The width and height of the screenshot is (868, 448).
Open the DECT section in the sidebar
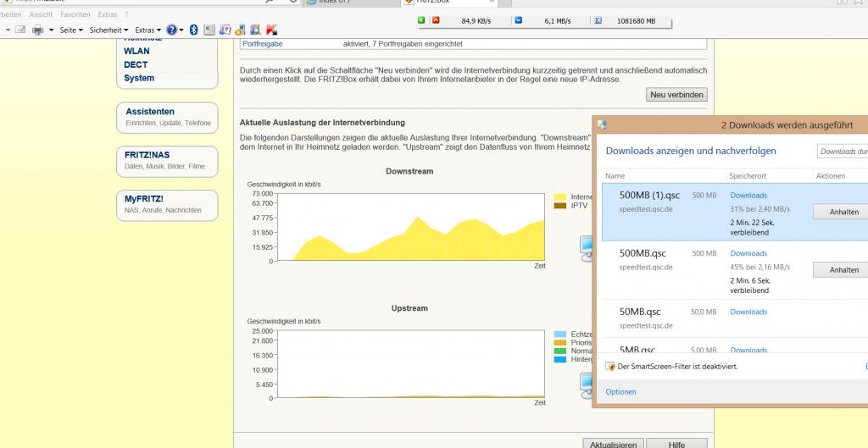(x=136, y=64)
